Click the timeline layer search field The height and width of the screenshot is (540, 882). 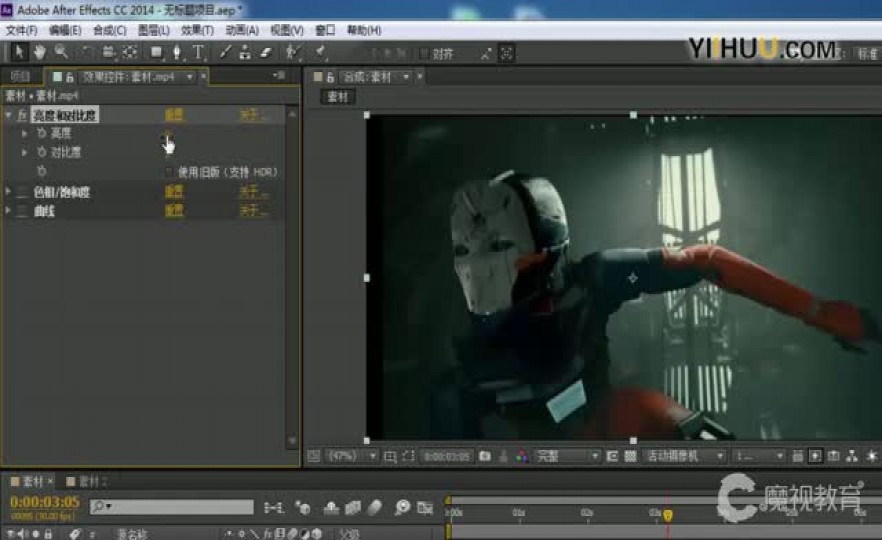point(172,507)
